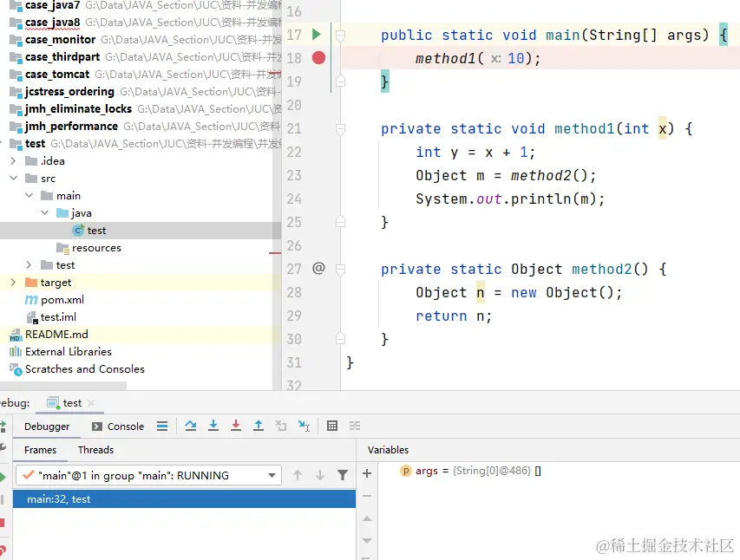
Task: Select case_tomcat module
Action: [x=57, y=74]
